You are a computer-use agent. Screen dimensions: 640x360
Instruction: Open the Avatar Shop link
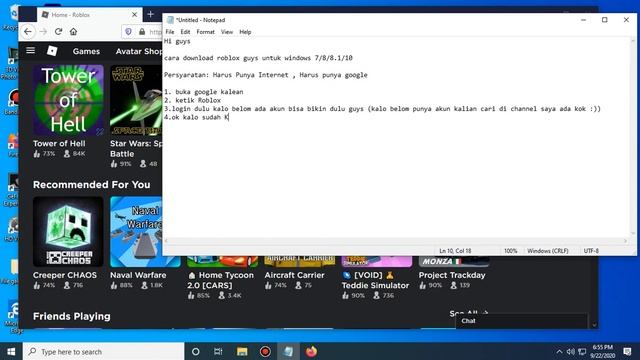click(139, 51)
